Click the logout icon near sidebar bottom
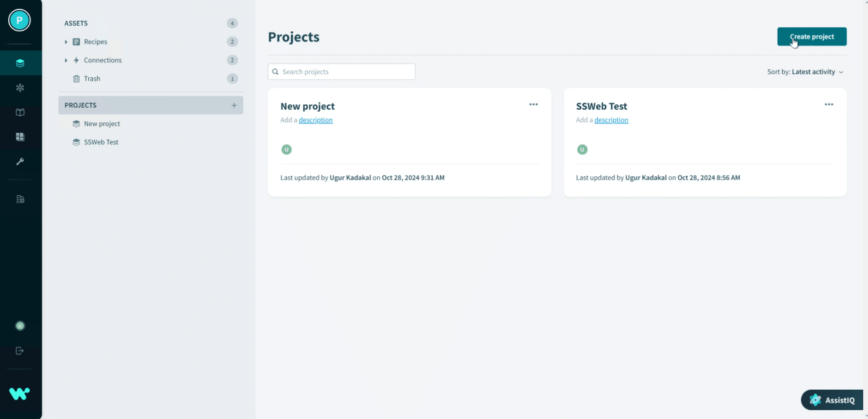Viewport: 868px width, 419px height. pos(20,351)
